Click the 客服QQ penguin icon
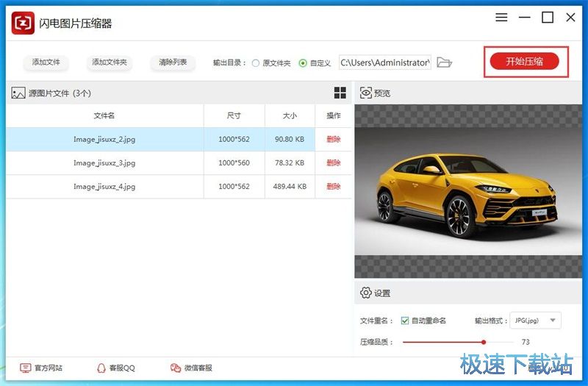Screen dimensions: 588x386 [x=101, y=368]
